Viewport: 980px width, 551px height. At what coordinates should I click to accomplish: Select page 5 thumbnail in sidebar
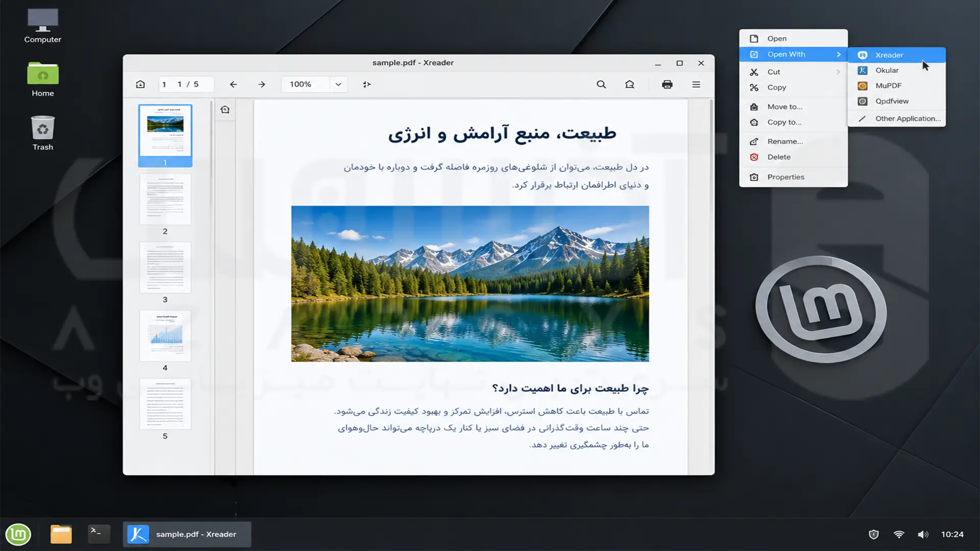pos(165,404)
